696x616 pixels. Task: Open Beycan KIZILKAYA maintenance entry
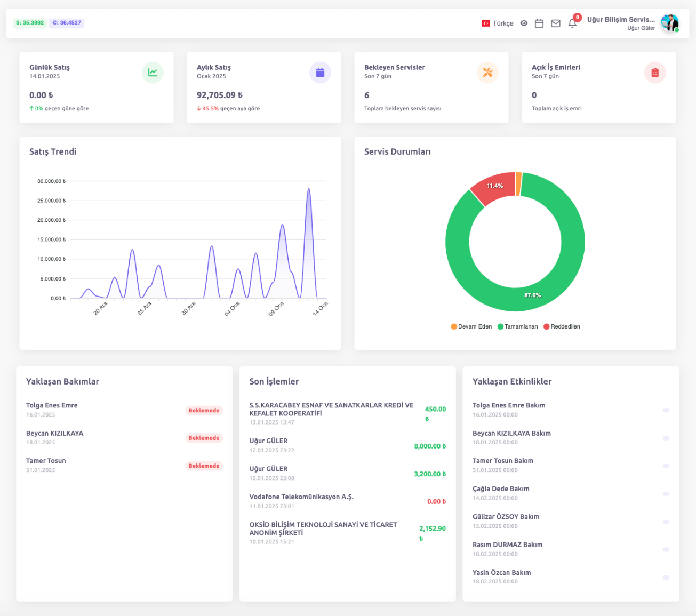pos(124,437)
